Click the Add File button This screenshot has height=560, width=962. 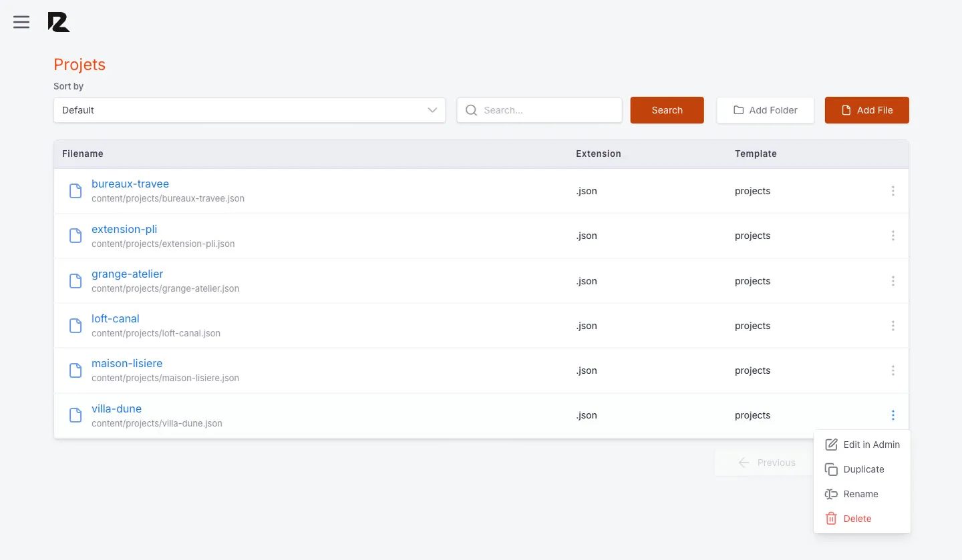coord(866,110)
